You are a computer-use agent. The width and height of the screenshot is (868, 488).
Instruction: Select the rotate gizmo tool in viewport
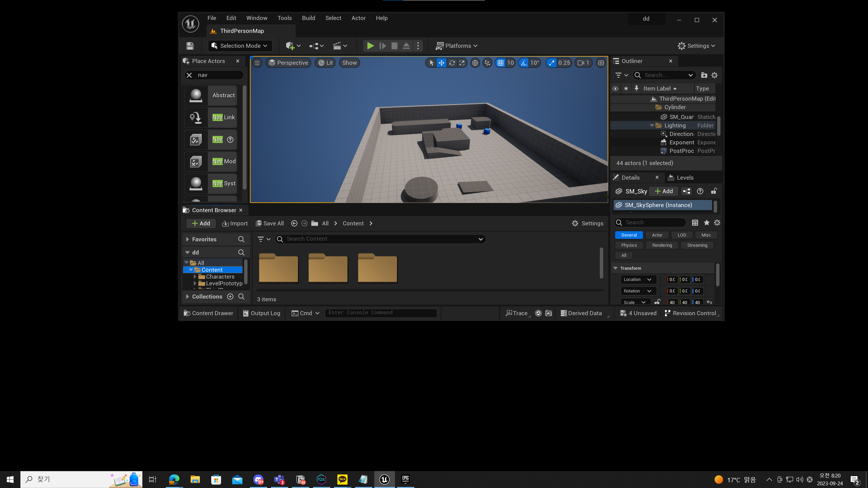(x=452, y=63)
